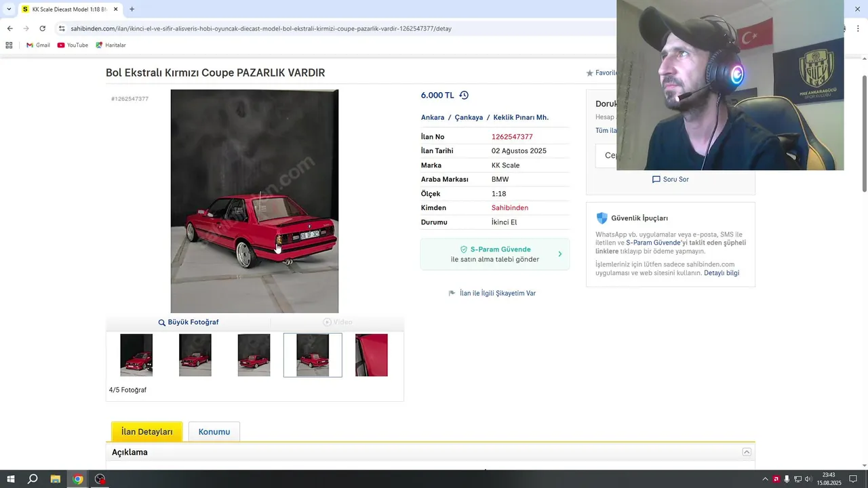Image resolution: width=868 pixels, height=488 pixels.
Task: Open the Keklik Pınarı Mh. link
Action: click(521, 118)
